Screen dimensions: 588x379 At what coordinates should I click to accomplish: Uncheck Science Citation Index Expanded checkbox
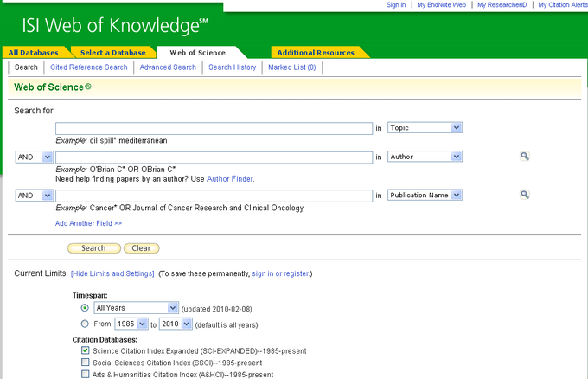tap(85, 350)
